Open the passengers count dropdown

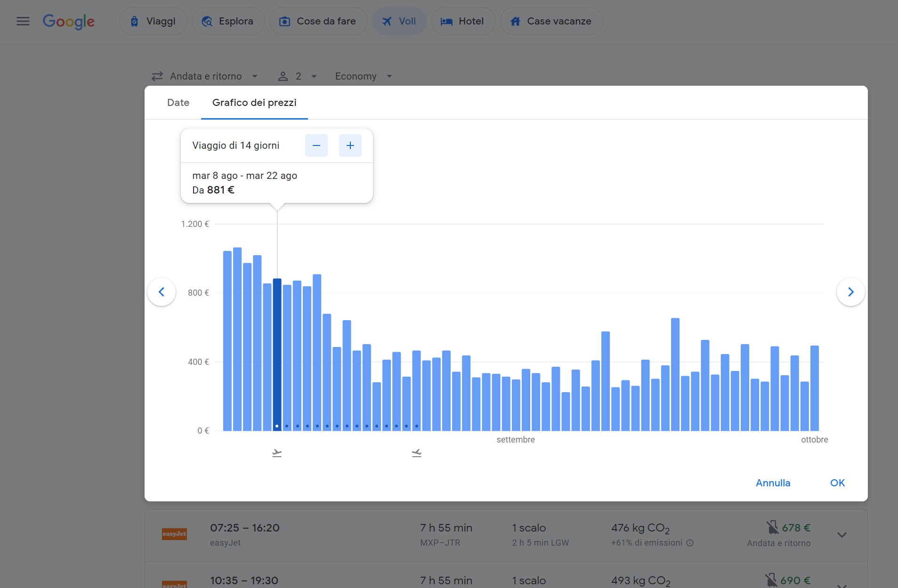pos(297,76)
